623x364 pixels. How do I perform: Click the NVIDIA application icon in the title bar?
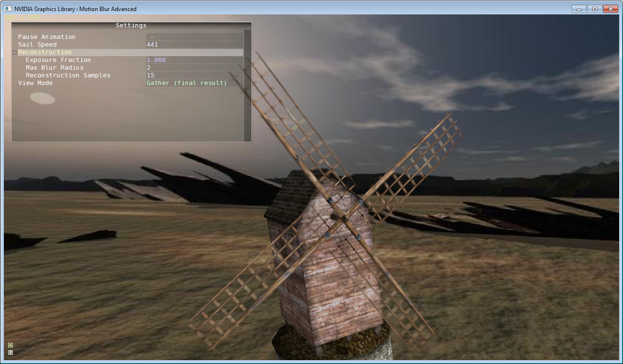pos(8,9)
